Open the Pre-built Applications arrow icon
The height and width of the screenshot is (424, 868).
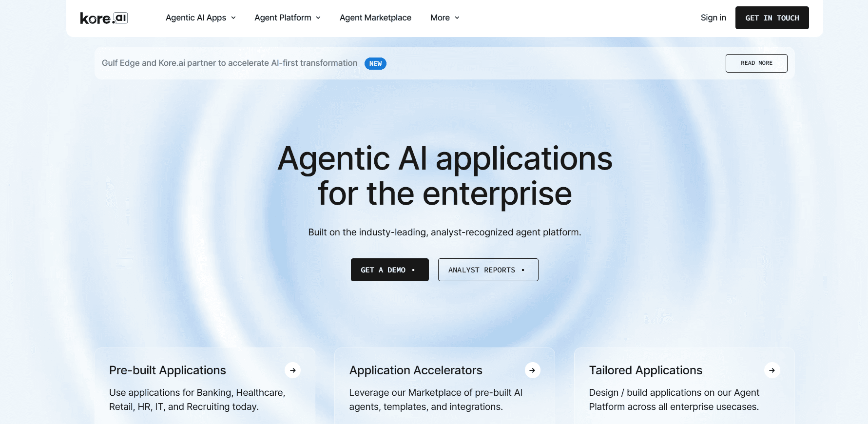292,370
